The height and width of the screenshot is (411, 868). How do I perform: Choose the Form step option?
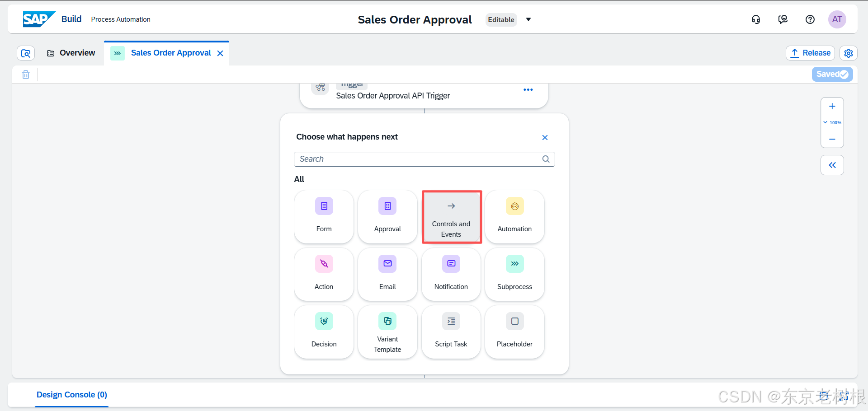324,216
